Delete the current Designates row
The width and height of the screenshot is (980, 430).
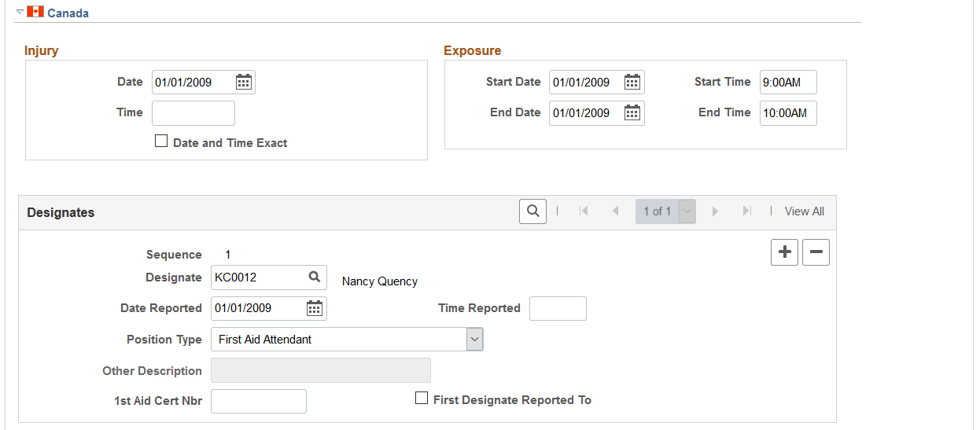816,252
